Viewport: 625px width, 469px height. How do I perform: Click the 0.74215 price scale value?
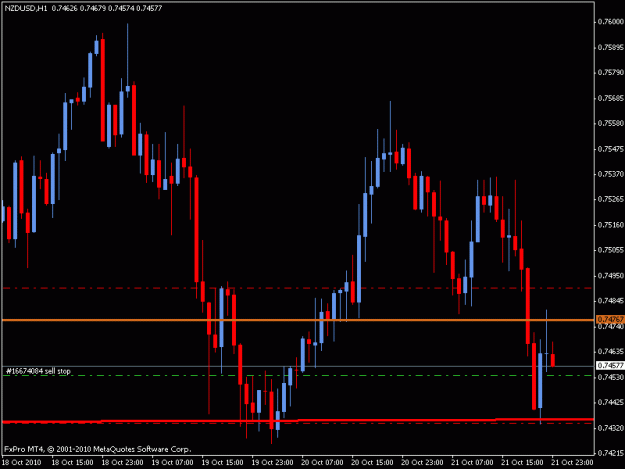click(610, 453)
